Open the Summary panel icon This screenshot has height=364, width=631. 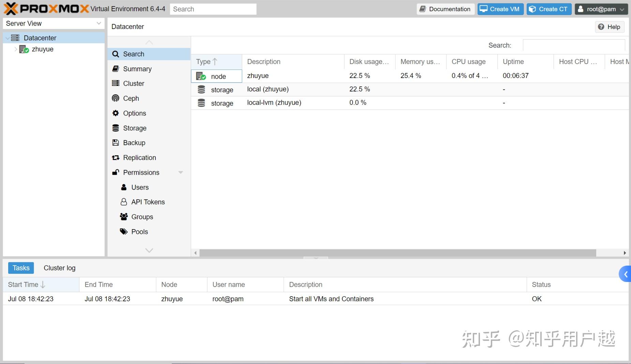(116, 68)
